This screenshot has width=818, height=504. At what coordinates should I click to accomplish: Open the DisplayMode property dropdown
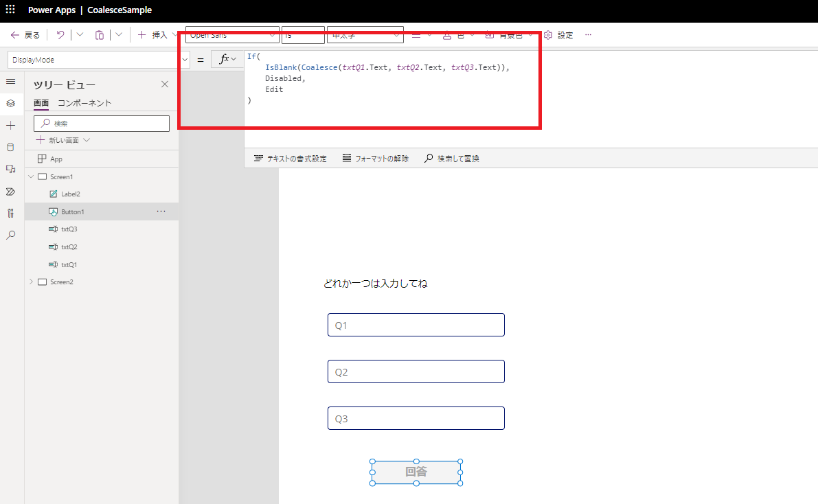[184, 60]
